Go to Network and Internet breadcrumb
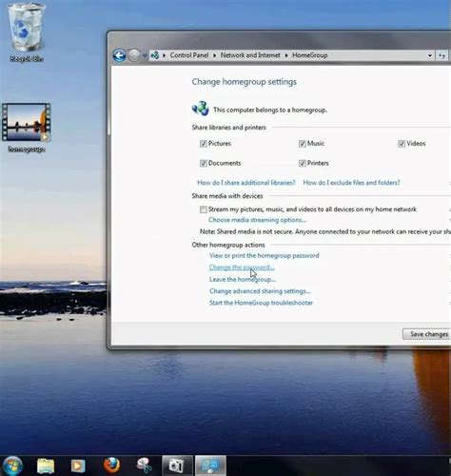The height and width of the screenshot is (476, 451). 250,55
